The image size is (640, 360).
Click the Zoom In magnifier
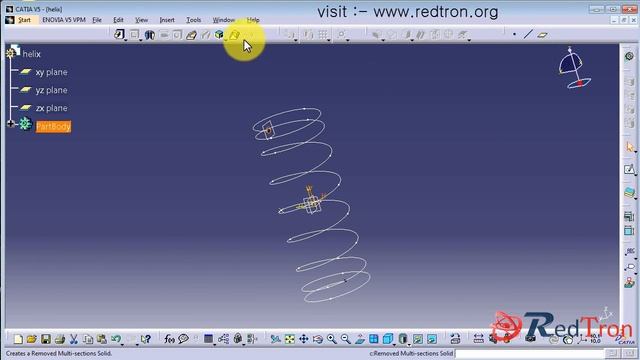coord(331,339)
